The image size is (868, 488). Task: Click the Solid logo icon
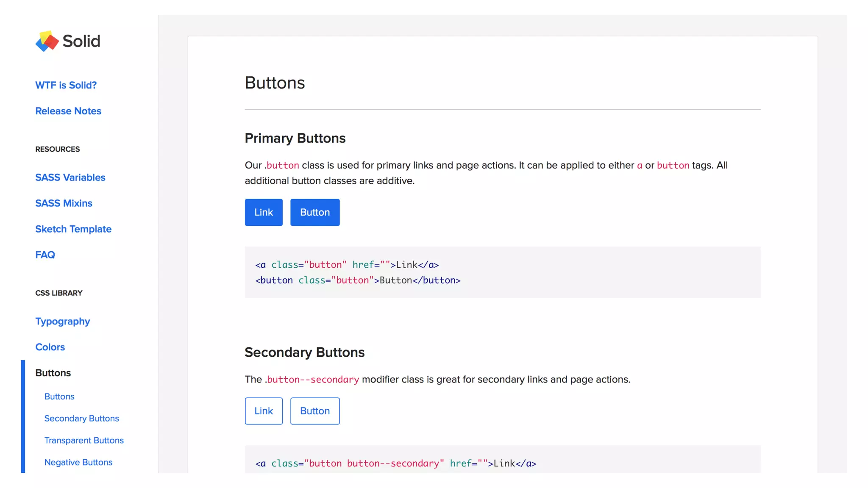point(47,41)
